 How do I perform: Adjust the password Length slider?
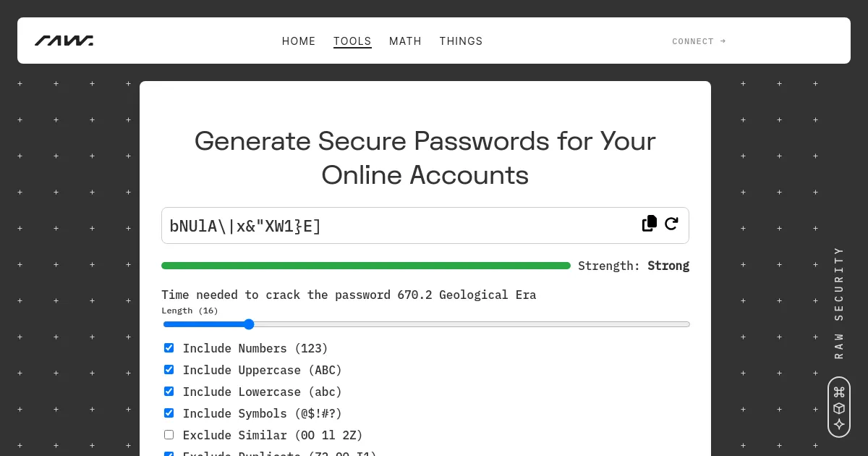pyautogui.click(x=250, y=324)
